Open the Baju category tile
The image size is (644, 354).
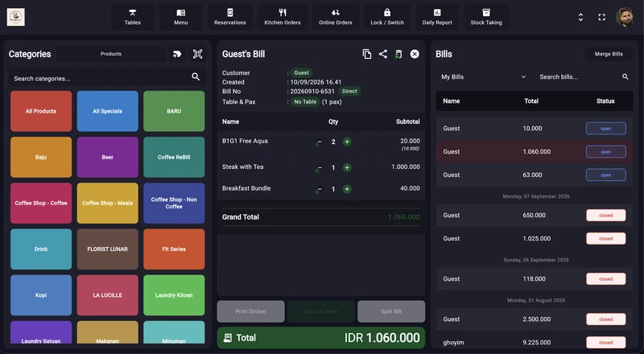tap(41, 157)
